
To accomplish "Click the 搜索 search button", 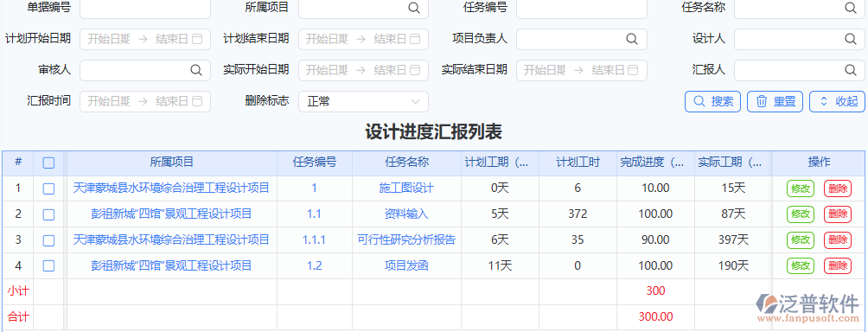I will tap(713, 101).
